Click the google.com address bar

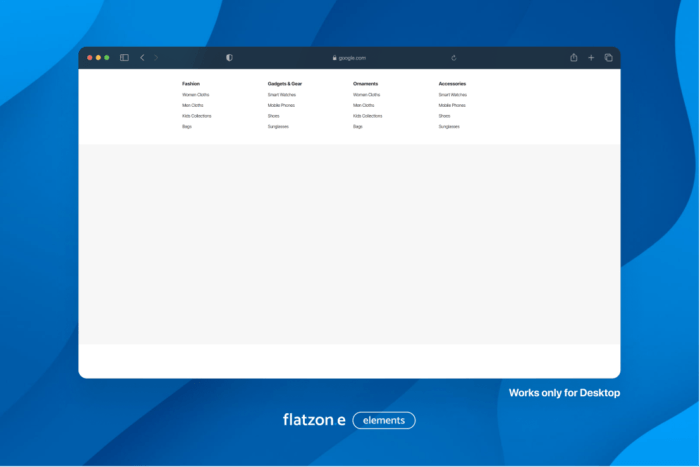point(350,58)
